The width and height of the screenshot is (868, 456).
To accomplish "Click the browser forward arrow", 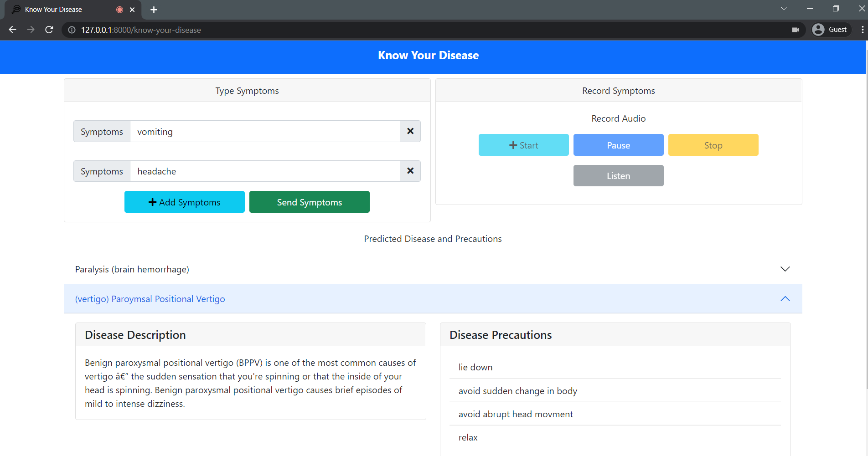I will (x=31, y=30).
